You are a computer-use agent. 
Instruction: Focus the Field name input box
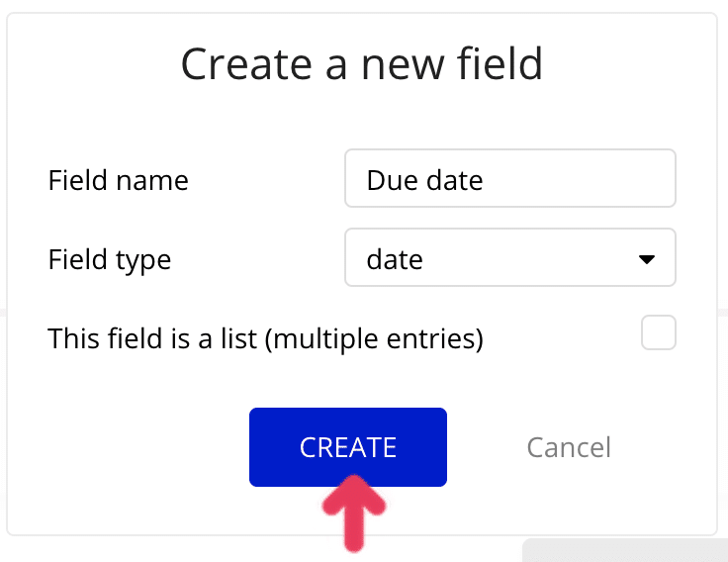coord(509,178)
